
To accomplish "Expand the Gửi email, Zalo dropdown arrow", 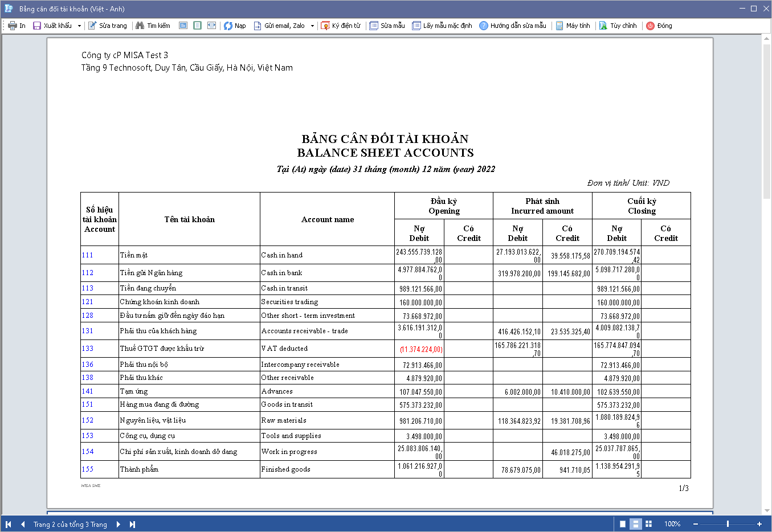I will (312, 26).
